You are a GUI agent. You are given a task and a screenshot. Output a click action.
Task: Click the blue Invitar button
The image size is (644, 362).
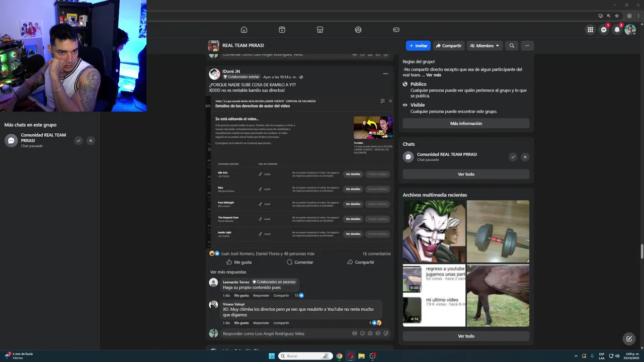[418, 46]
